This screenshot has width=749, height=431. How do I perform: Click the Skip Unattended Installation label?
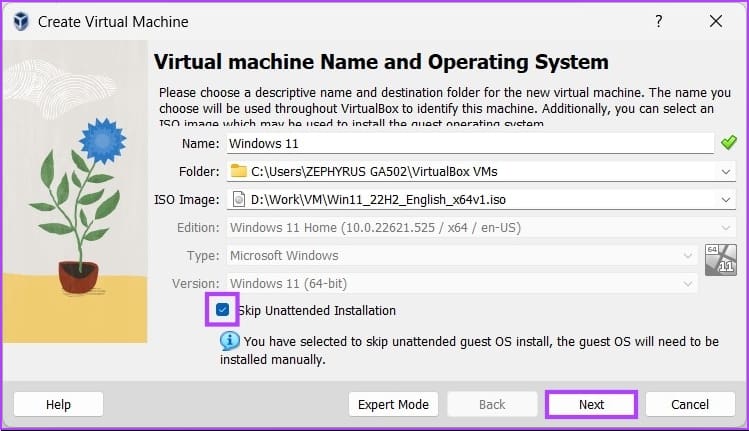(x=317, y=311)
